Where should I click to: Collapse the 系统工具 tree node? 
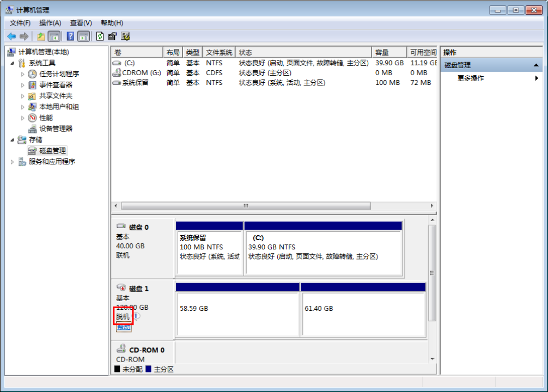[13, 63]
